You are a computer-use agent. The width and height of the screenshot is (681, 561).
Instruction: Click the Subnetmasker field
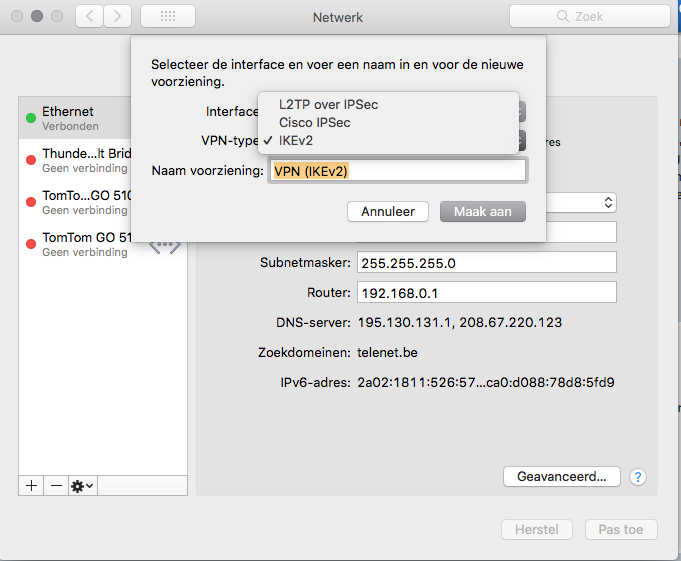pos(485,262)
